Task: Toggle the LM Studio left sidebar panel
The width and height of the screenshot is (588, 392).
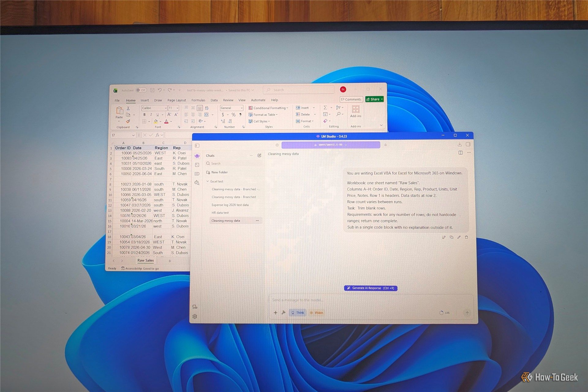Action: tap(197, 145)
